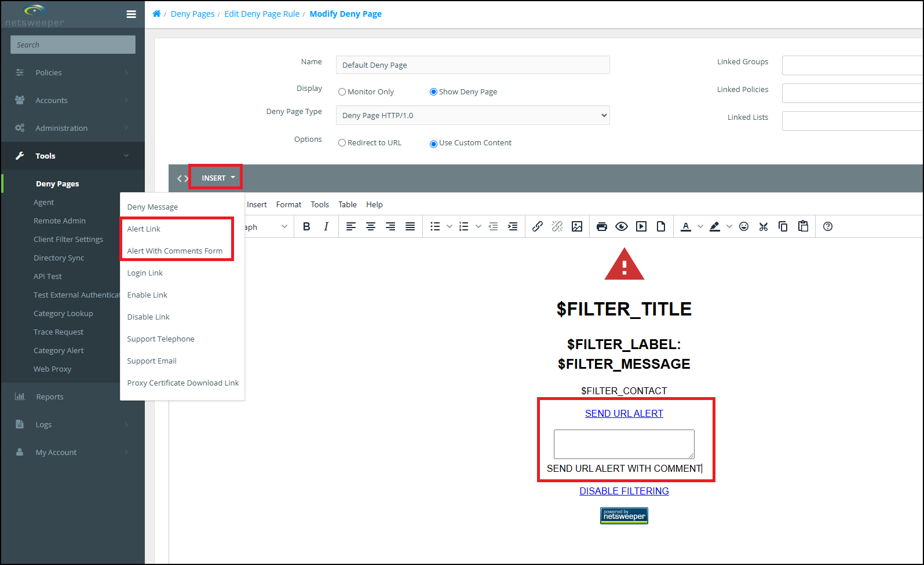The width and height of the screenshot is (924, 565).
Task: Select Show Deny Page radio button
Action: (x=433, y=92)
